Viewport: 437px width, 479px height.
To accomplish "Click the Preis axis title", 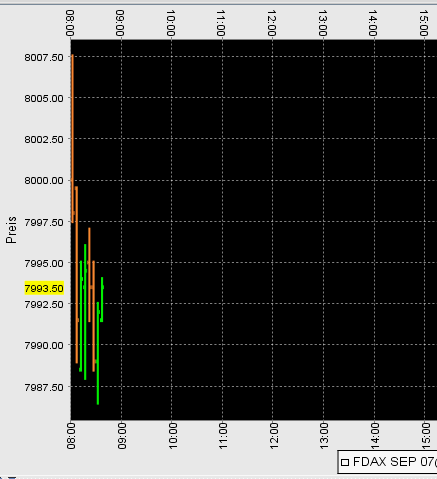I will (11, 230).
